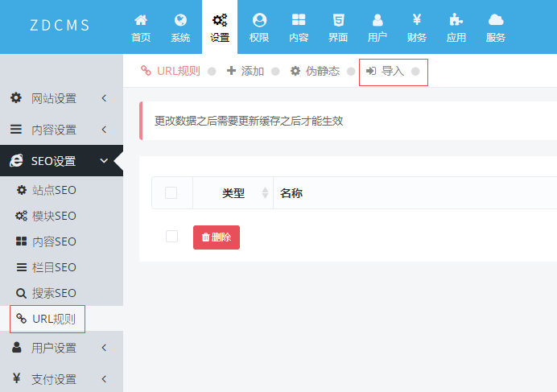This screenshot has height=392, width=557.
Task: Click the bars icon beside 栏目SEO
Action: tap(21, 267)
